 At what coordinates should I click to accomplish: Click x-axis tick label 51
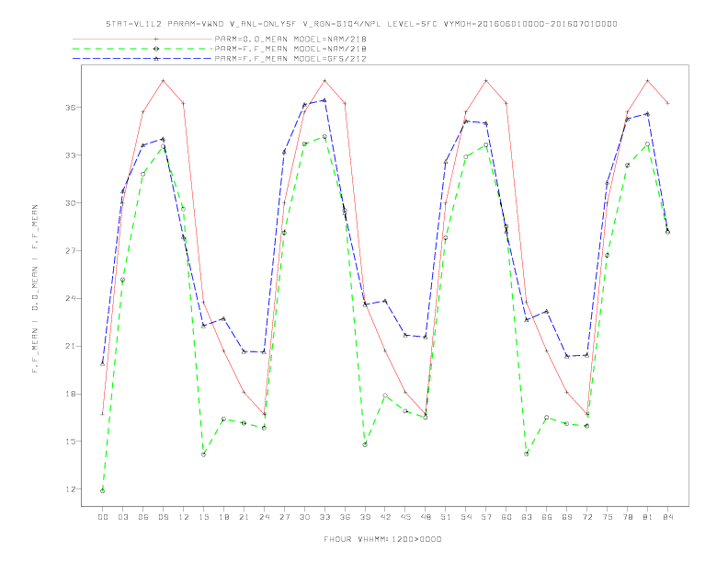point(446,517)
